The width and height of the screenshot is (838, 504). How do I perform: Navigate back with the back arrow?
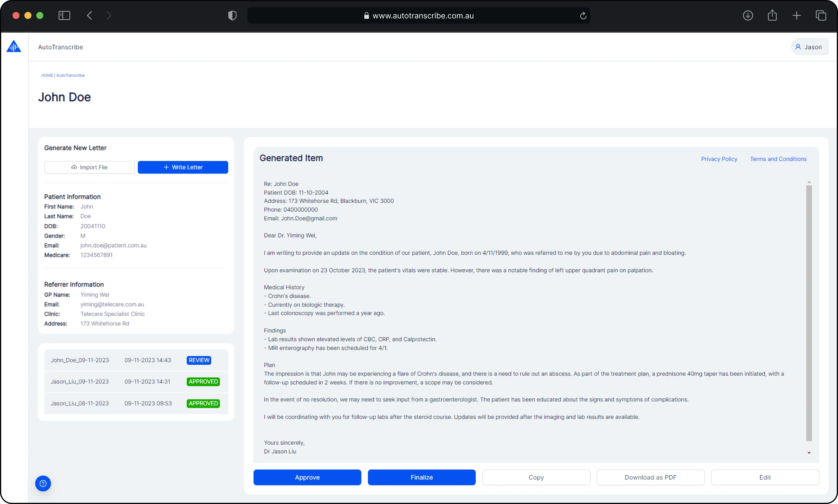point(89,15)
